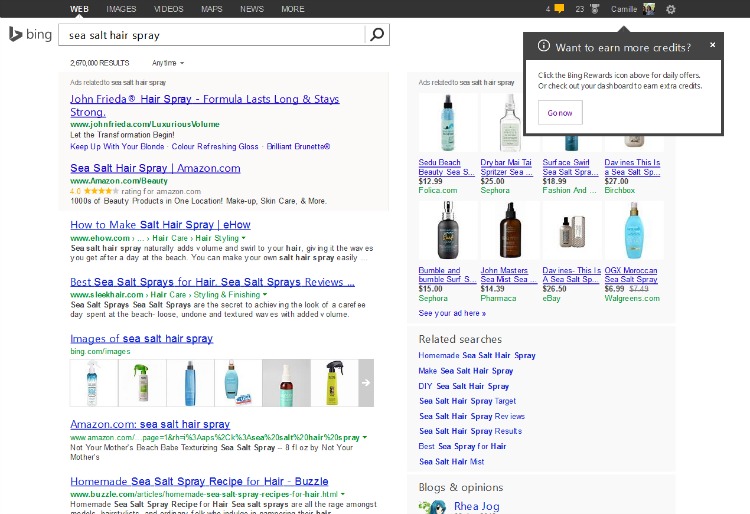Image resolution: width=750 pixels, height=514 pixels.
Task: Expand the buzzle.com result dropdown arrow
Action: [x=343, y=494]
